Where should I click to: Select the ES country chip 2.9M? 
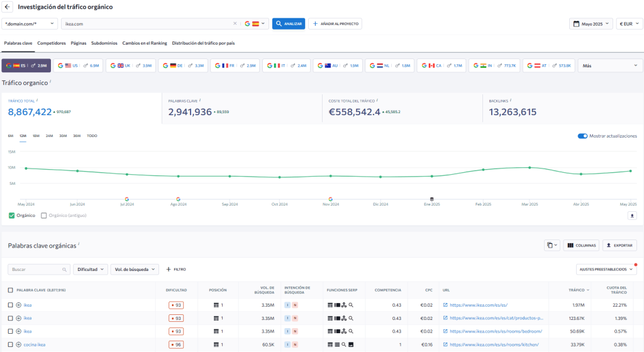click(x=26, y=65)
